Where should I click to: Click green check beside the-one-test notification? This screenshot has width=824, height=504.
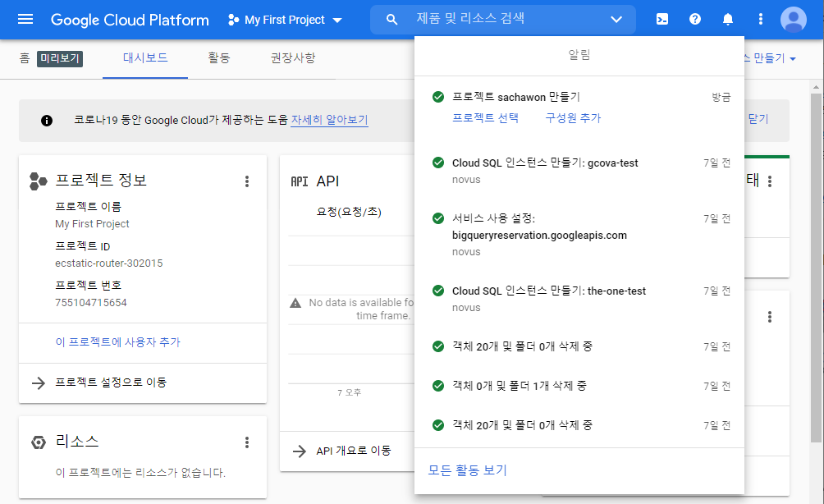click(x=437, y=291)
